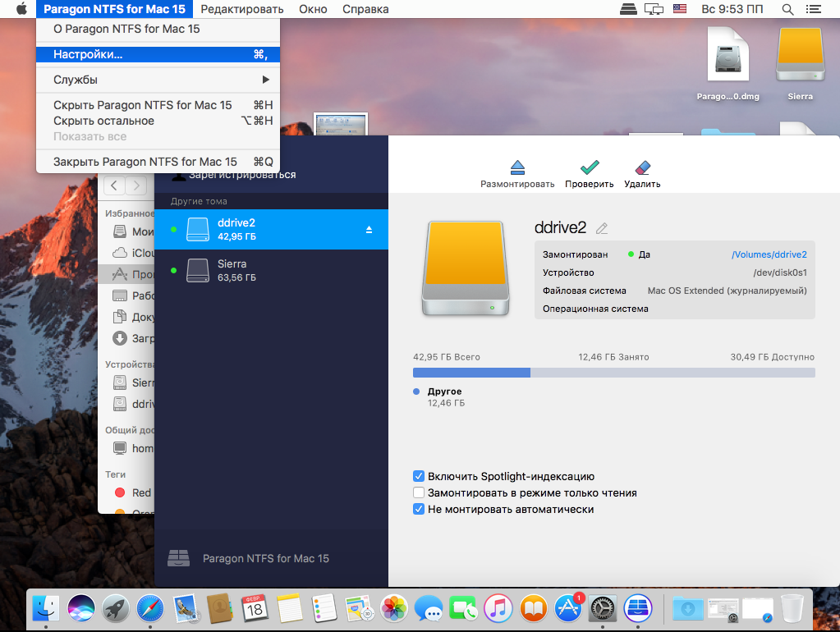Open Reminders from the Dock
840x632 pixels.
point(324,608)
